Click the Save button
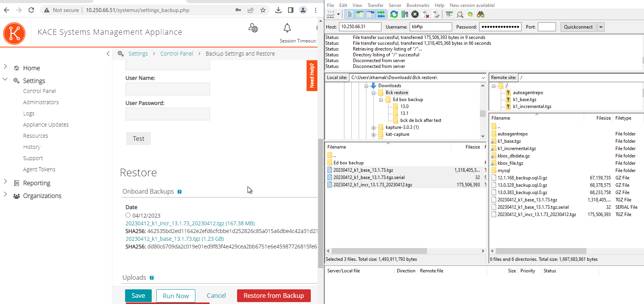 (138, 296)
